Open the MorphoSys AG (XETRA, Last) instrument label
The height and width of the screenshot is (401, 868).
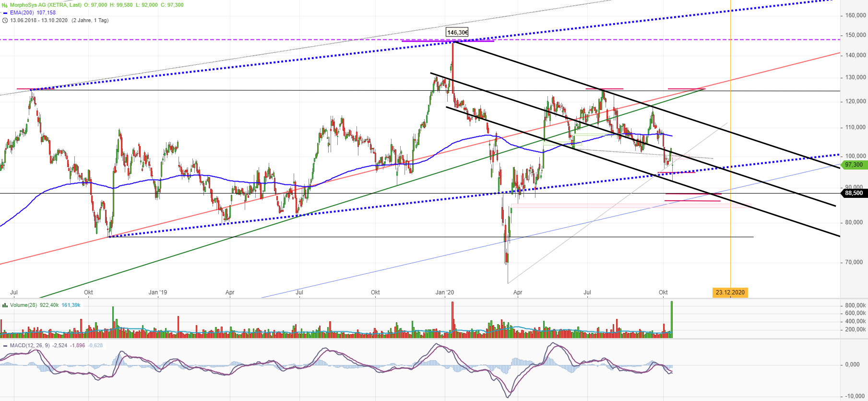coord(45,5)
